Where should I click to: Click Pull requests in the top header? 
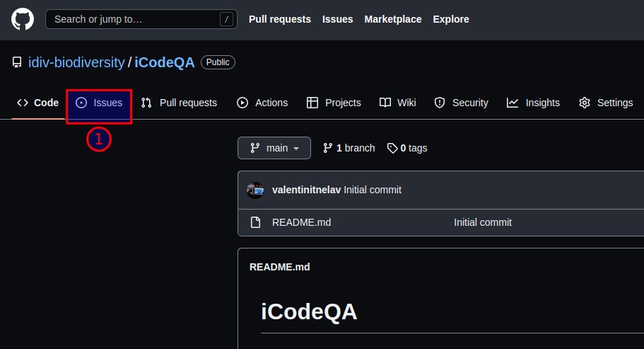pos(280,19)
